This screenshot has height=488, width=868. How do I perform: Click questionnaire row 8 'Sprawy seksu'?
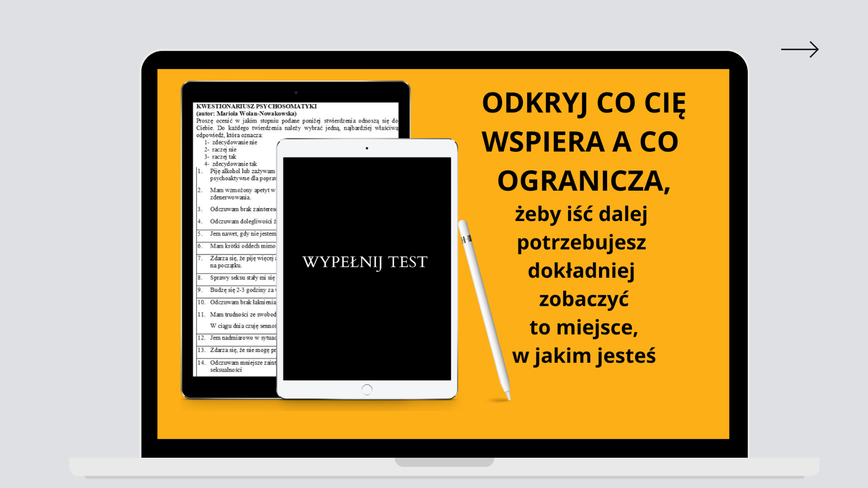pos(242,278)
